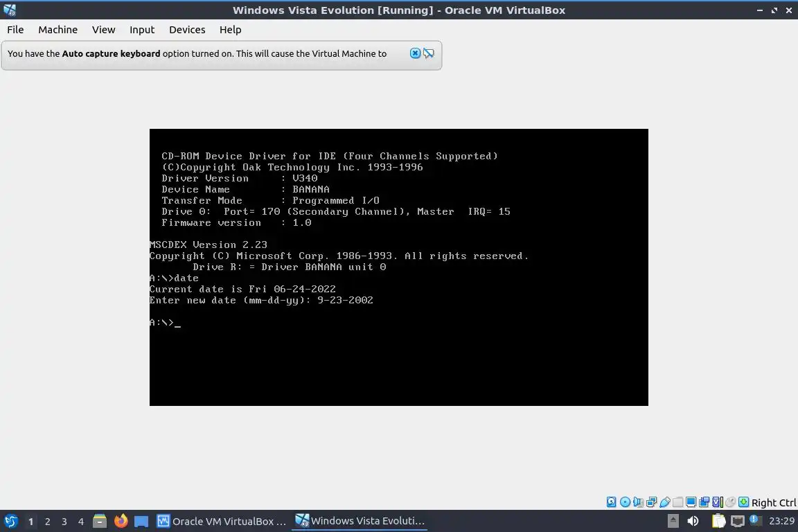This screenshot has width=798, height=532.
Task: Click the show desktop taskbar icon
Action: (141, 522)
